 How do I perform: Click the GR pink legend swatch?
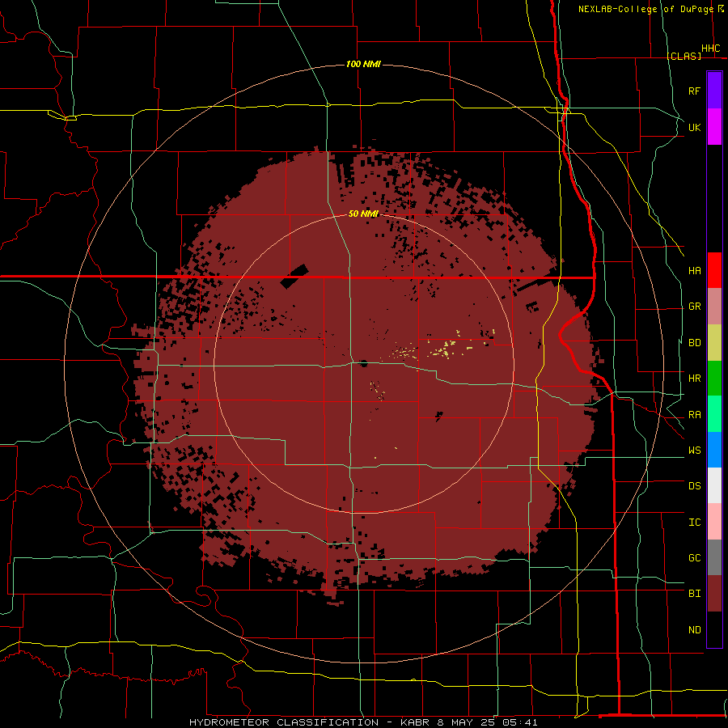tap(714, 307)
